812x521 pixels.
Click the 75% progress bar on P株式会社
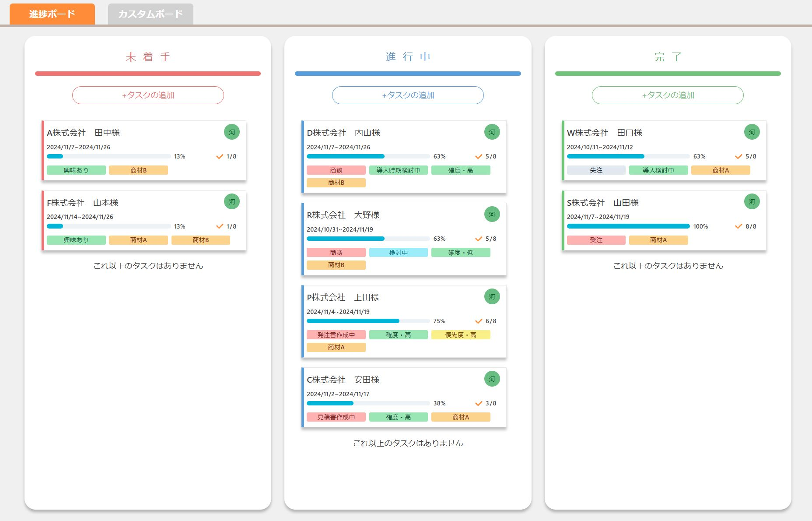click(x=368, y=321)
